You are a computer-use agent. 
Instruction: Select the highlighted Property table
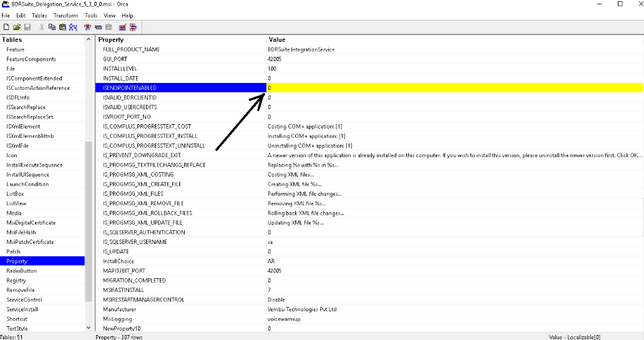tap(42, 261)
